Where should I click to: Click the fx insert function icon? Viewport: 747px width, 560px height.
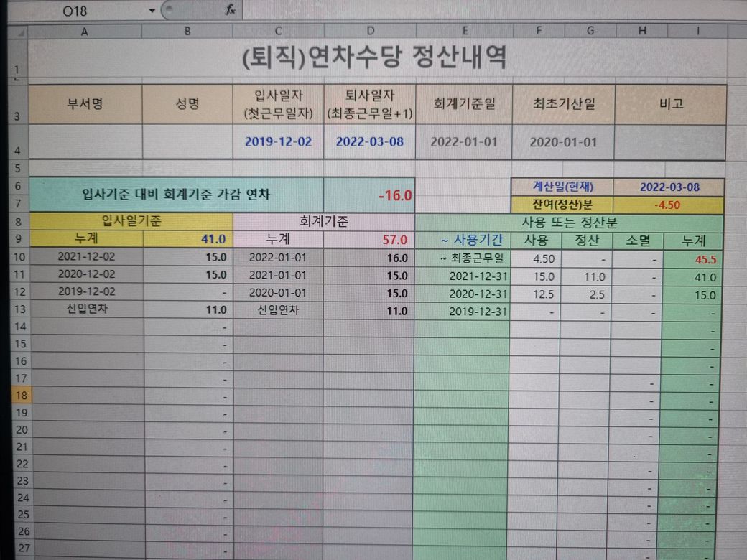(x=230, y=9)
